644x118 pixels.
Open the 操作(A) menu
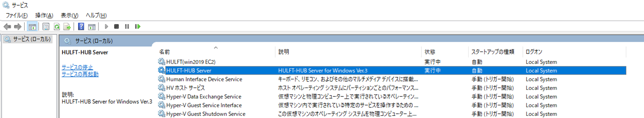click(44, 16)
